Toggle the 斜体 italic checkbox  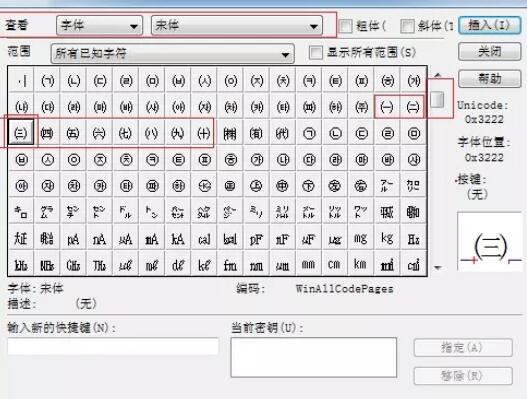coord(407,26)
